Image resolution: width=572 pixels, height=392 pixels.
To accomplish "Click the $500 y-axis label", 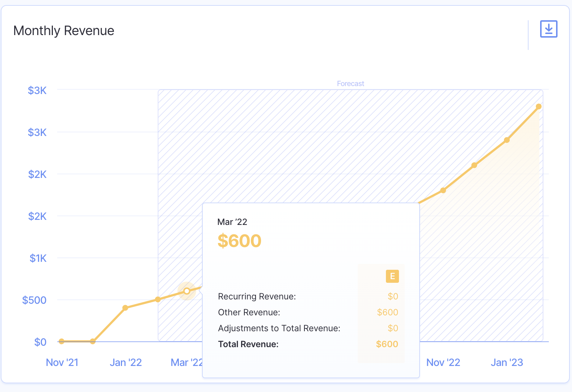I will (x=34, y=300).
